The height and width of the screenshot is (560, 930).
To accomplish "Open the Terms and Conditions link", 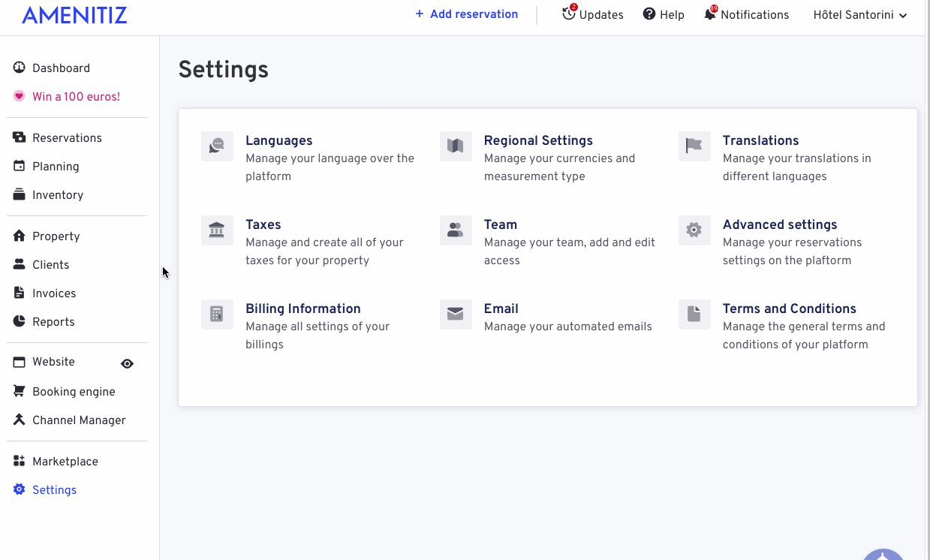I will point(790,309).
